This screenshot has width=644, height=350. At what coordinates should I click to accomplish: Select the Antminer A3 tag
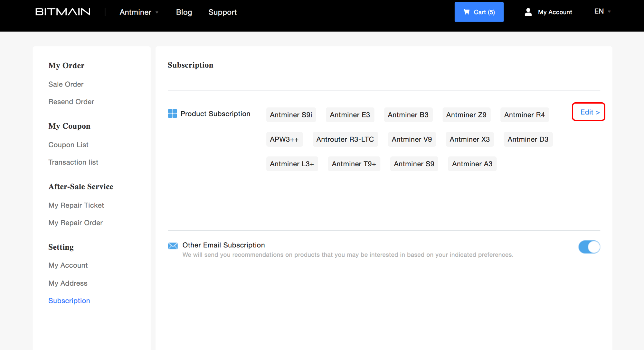tap(472, 164)
